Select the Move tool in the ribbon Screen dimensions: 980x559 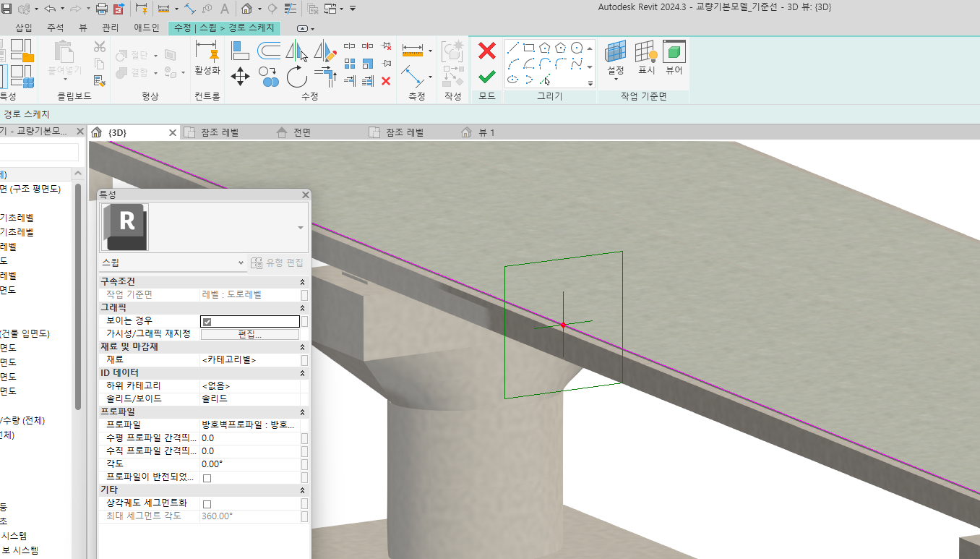(x=240, y=75)
